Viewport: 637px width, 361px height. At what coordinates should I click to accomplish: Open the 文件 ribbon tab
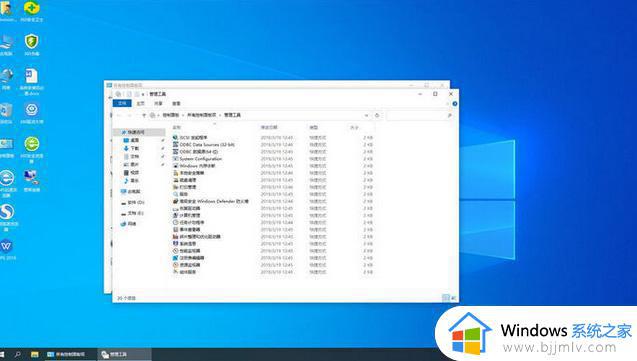coord(122,104)
